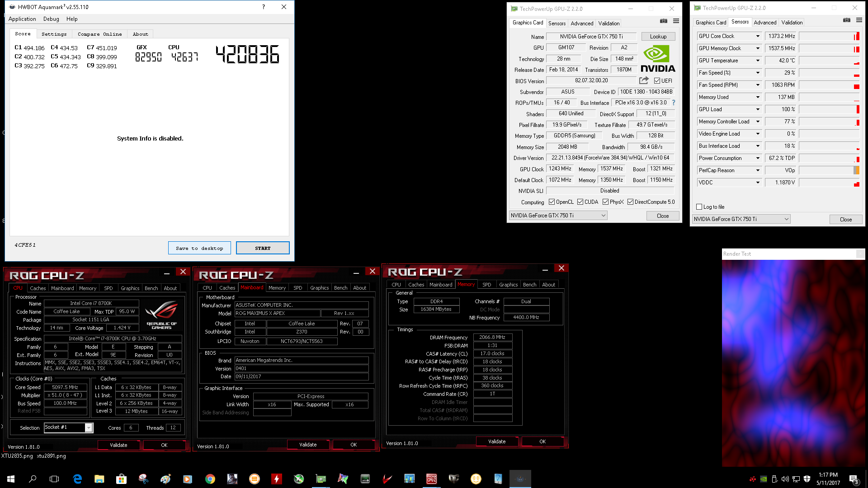Click the help question mark in Aquamark title bar
Screen dimensions: 868x488
pyautogui.click(x=264, y=7)
